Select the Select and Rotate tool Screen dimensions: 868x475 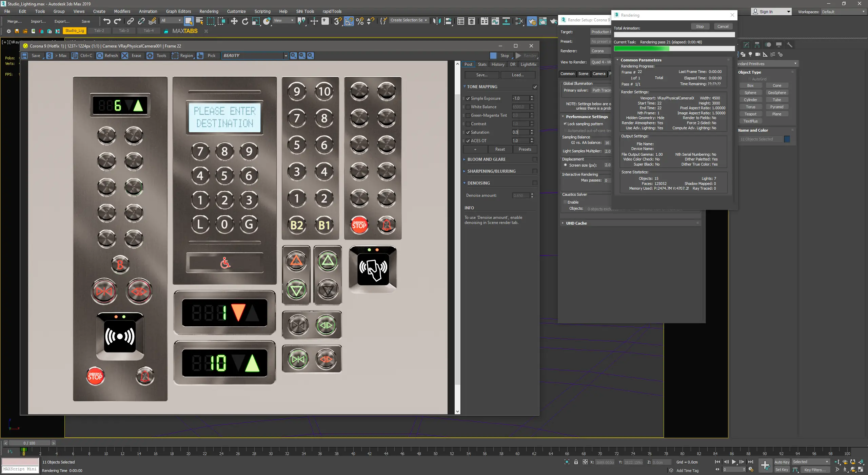pos(245,21)
